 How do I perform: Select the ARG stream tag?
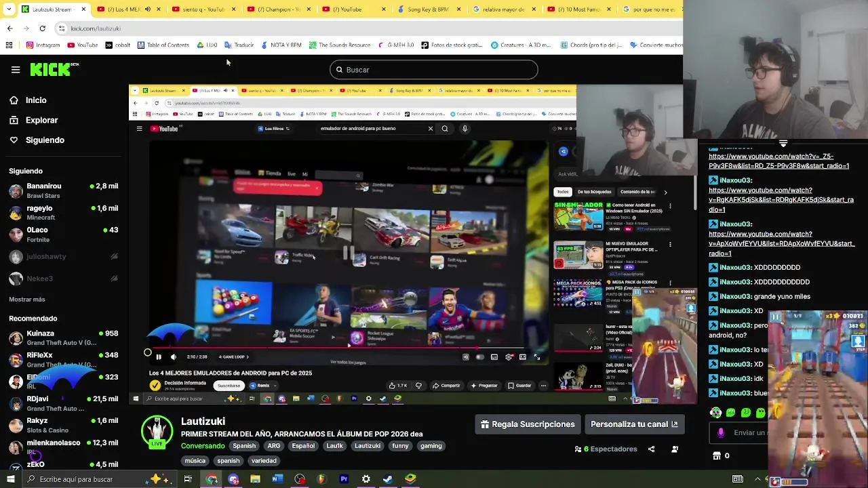(x=274, y=446)
